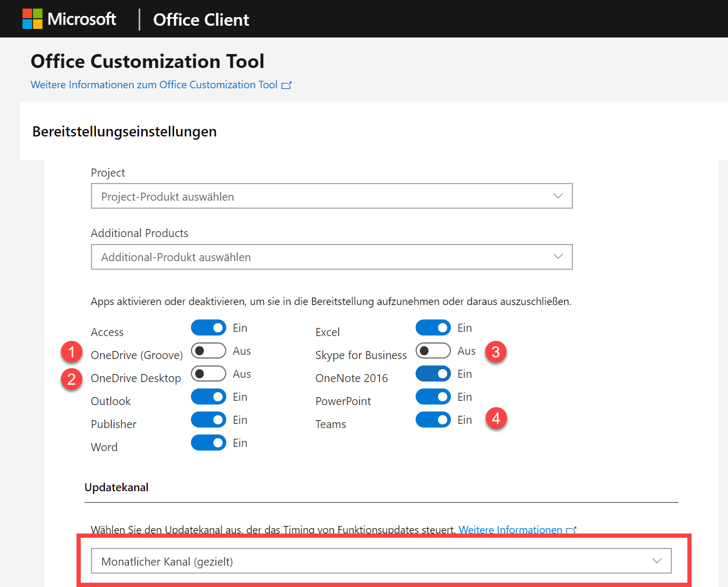Enable the Skype for Business toggle

(433, 350)
